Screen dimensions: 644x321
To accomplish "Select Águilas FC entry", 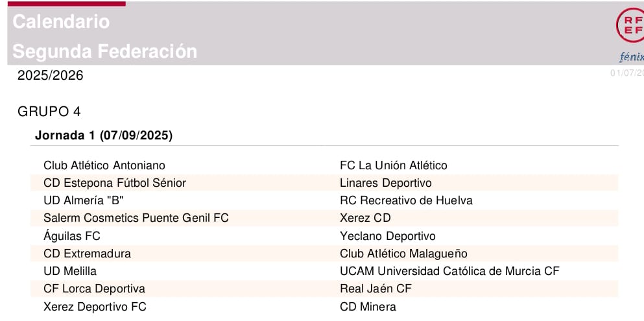I will [x=72, y=236].
